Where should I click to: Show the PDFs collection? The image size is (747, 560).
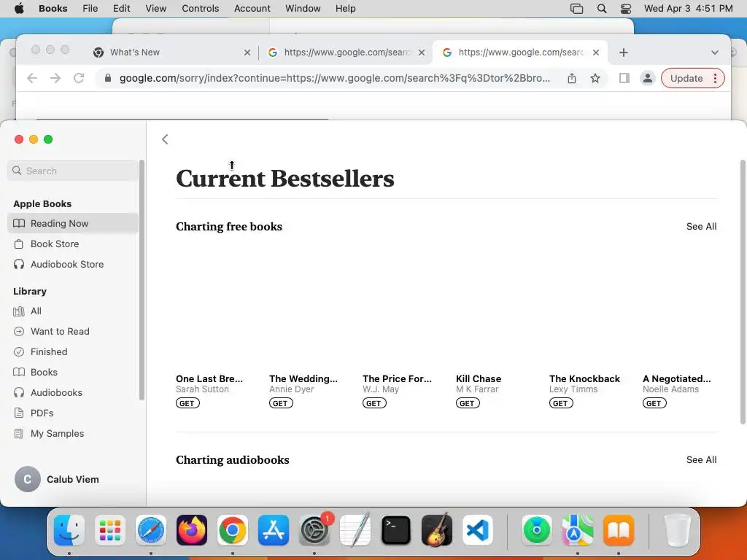point(73,413)
